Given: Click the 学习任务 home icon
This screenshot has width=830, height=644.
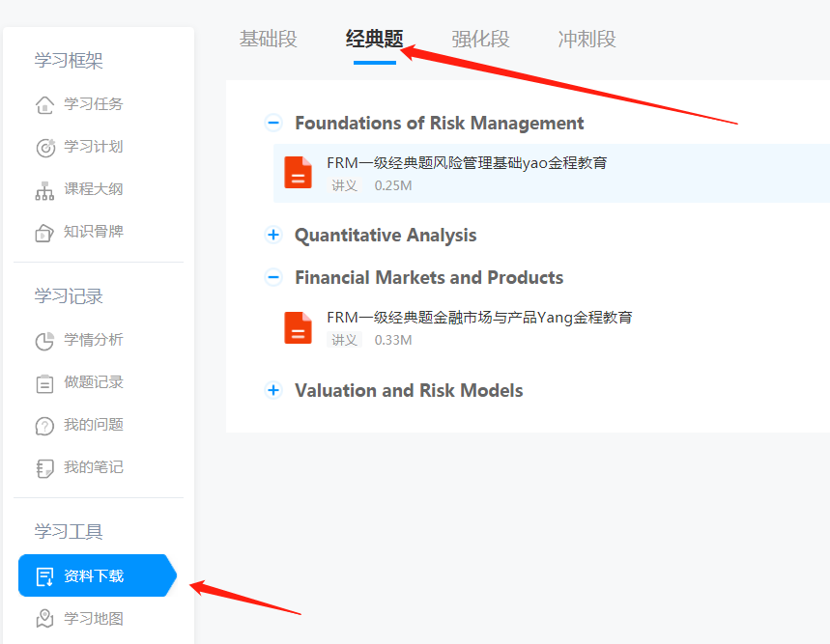Looking at the screenshot, I should 44,104.
